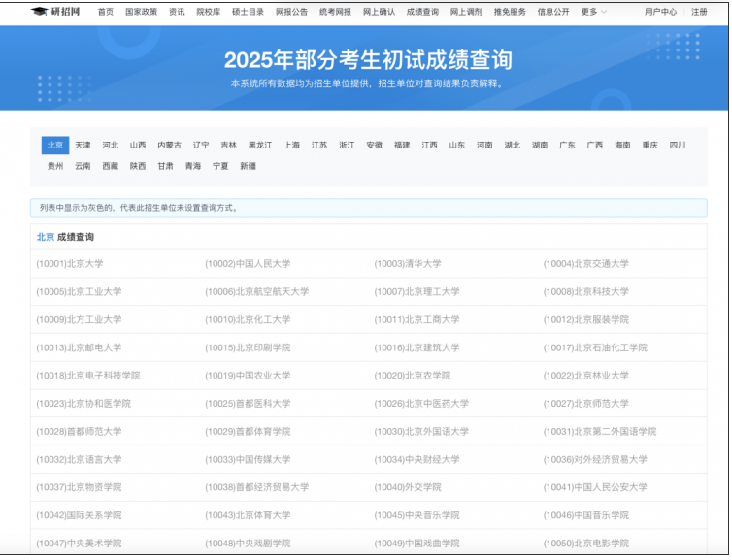Open 推免服务 navigation item
Viewport: 732px width, 560px height.
click(510, 12)
